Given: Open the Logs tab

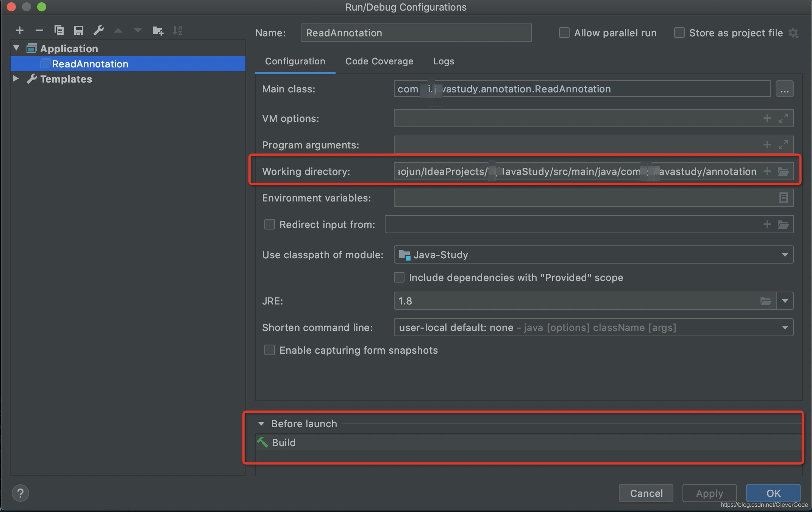Looking at the screenshot, I should coord(443,61).
